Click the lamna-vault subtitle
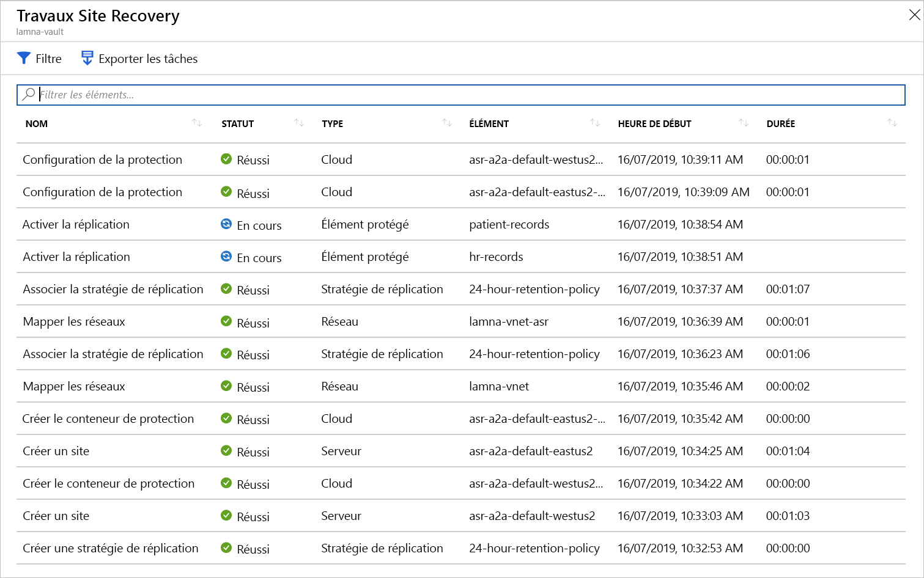924x578 pixels. pyautogui.click(x=40, y=32)
